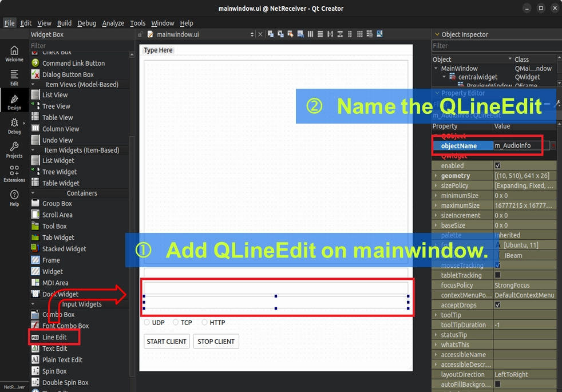Collapse the MainWindow object tree node
The height and width of the screenshot is (392, 562).
pos(436,68)
